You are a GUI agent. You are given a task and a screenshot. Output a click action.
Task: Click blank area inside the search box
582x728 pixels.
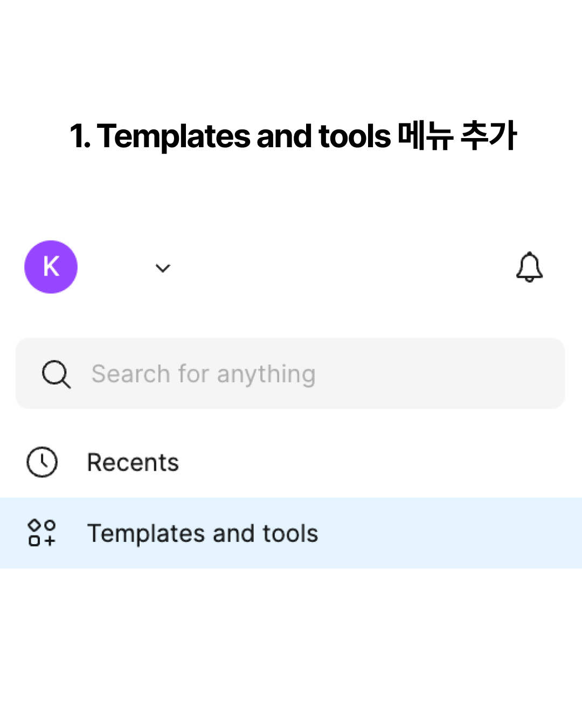[x=442, y=373]
